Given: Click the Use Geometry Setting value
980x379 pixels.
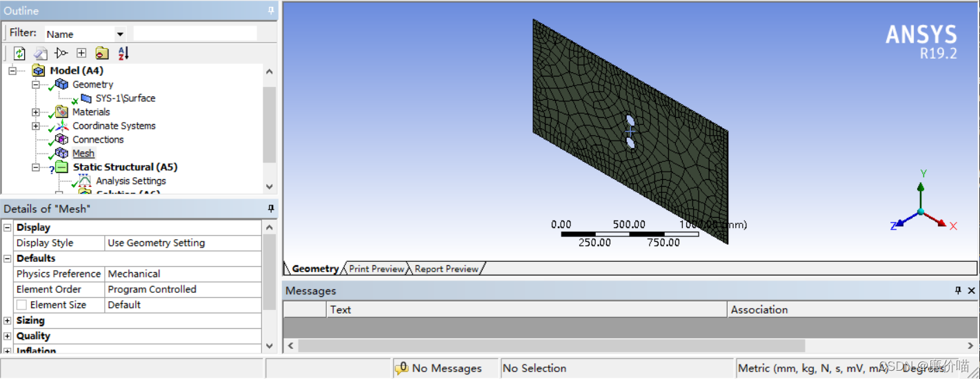Looking at the screenshot, I should pos(183,243).
